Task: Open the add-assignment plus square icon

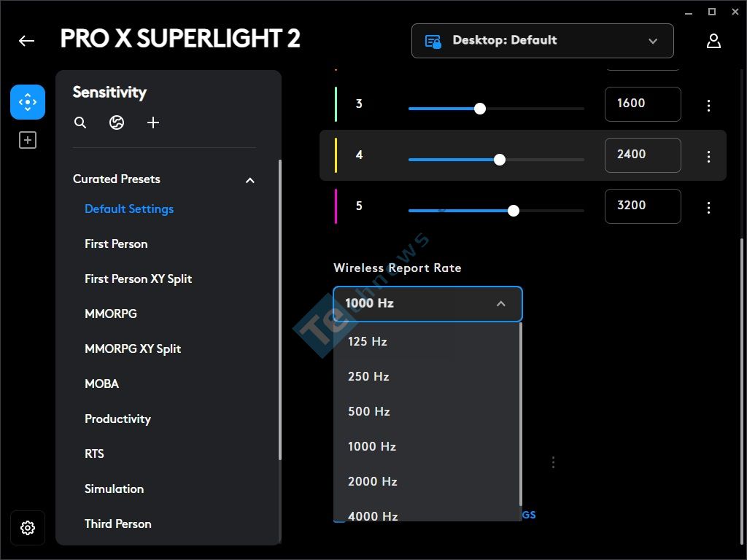Action: tap(28, 141)
